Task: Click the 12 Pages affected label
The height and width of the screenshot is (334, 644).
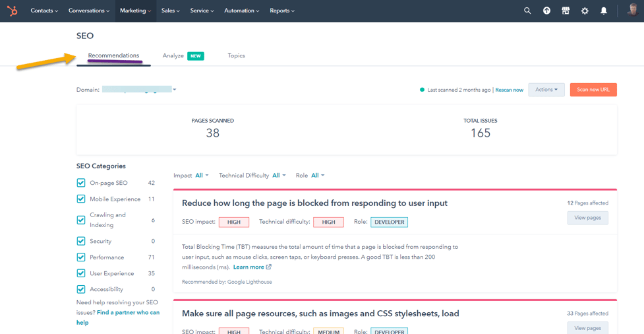Action: click(x=588, y=203)
